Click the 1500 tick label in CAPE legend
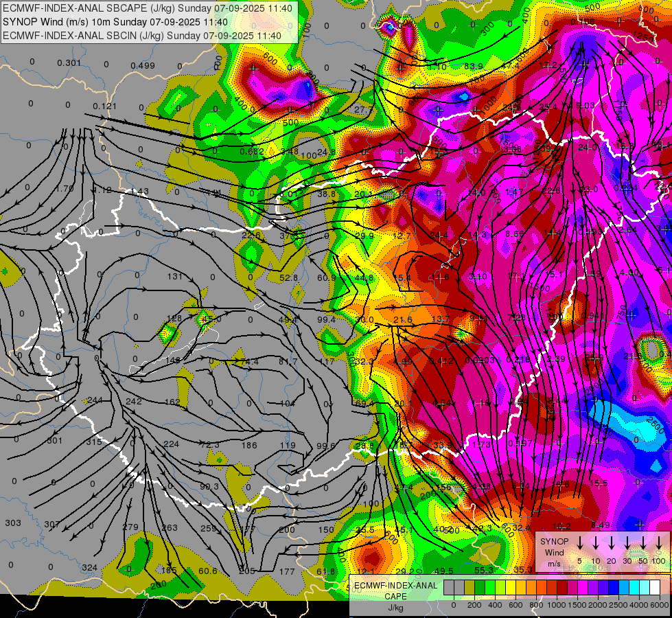Viewport: 672px width, 618px height. (577, 605)
